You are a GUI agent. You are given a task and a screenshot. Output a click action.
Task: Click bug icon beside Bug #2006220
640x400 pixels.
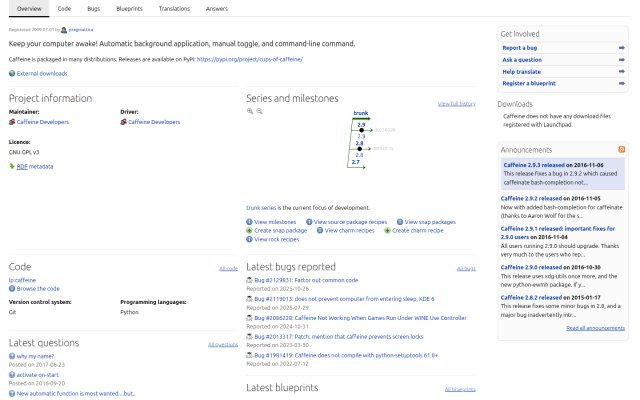[x=249, y=318]
